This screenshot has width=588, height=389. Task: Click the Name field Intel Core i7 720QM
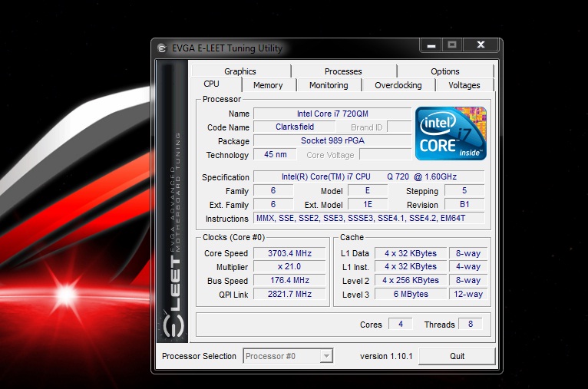click(x=332, y=114)
